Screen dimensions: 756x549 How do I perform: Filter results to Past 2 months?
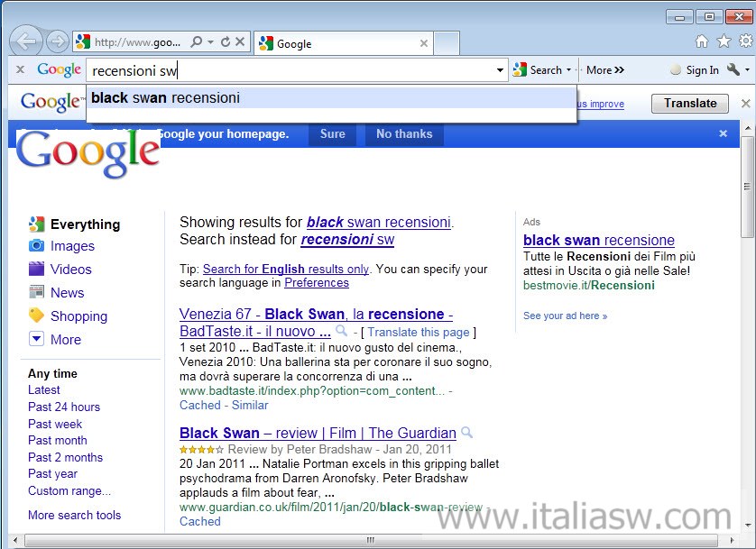coord(65,457)
